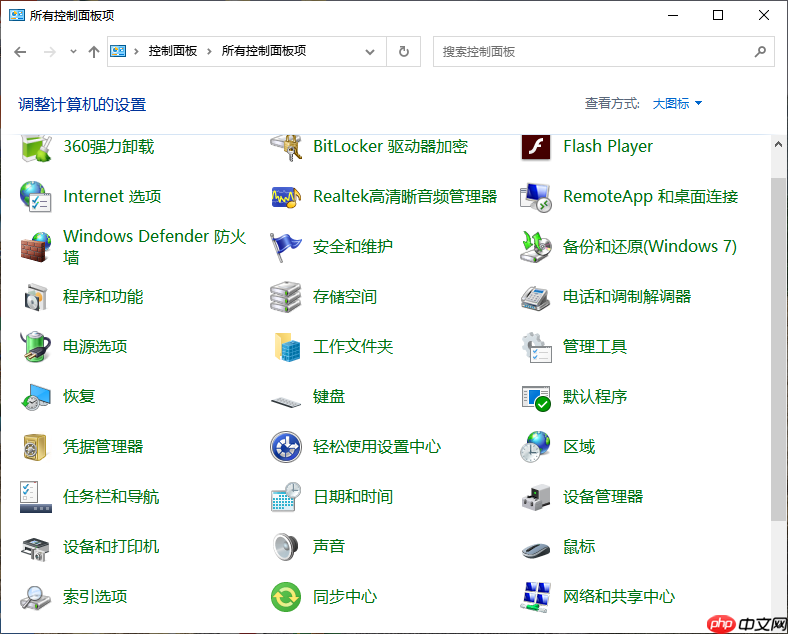Image resolution: width=788 pixels, height=634 pixels.
Task: Open the 凭据管理器 safe icon
Action: (35, 447)
